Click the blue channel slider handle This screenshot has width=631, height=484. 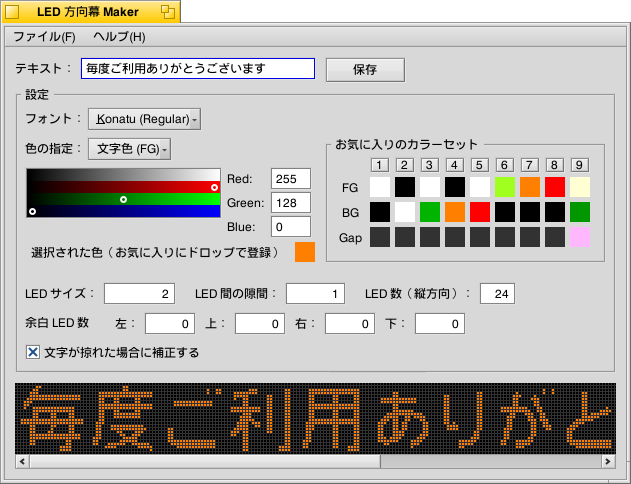coord(33,211)
